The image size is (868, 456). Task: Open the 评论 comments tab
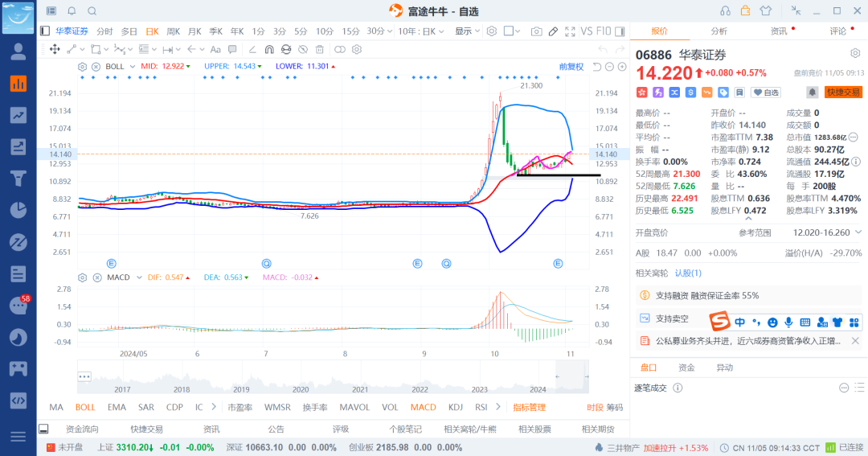[x=837, y=31]
